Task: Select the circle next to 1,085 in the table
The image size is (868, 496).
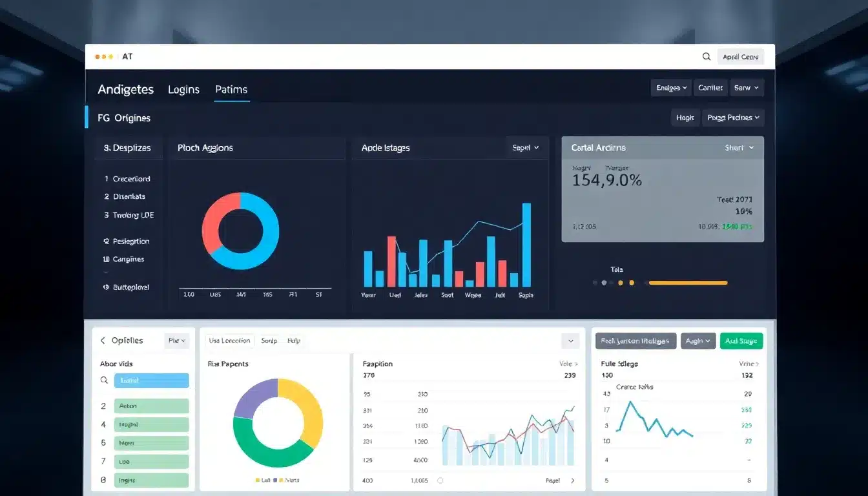Action: coord(440,480)
